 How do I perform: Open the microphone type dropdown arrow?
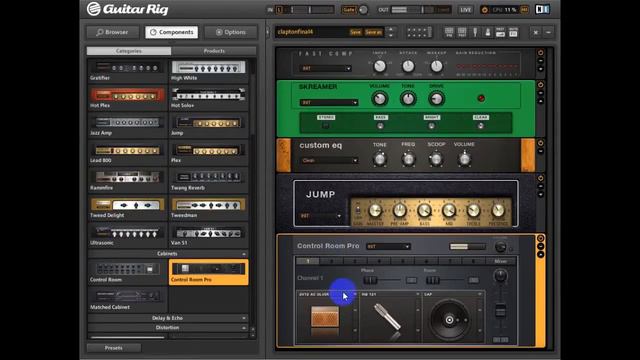pos(418,294)
